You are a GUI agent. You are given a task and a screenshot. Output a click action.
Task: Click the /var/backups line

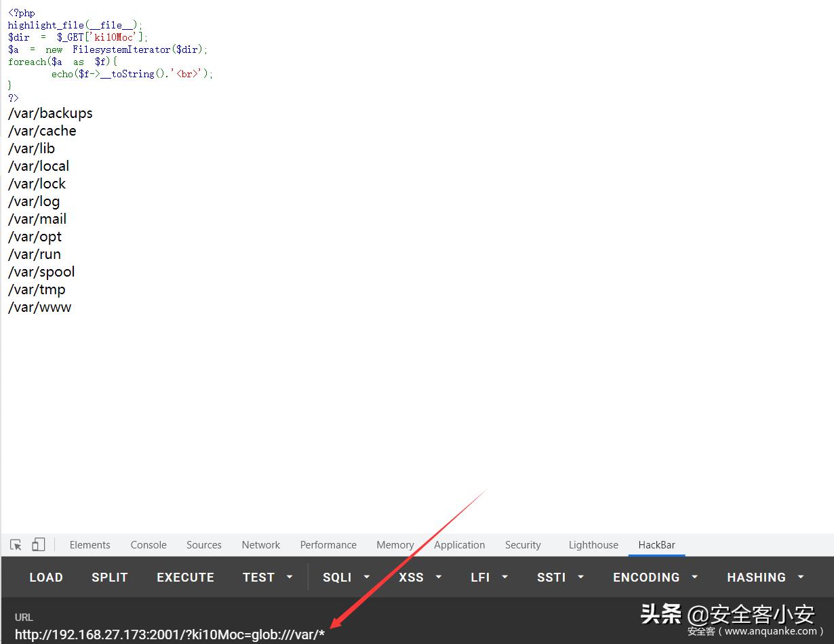[x=50, y=113]
